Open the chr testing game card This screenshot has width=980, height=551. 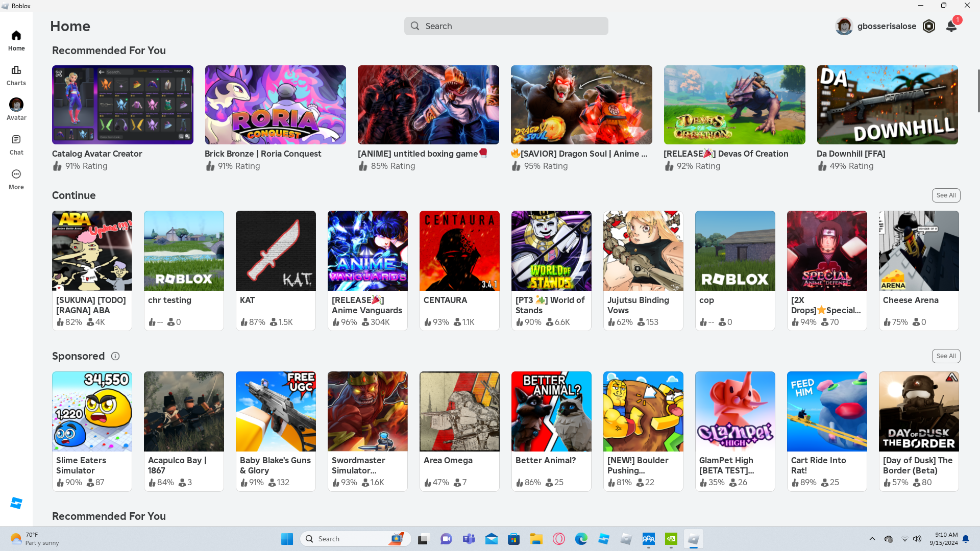coord(184,270)
